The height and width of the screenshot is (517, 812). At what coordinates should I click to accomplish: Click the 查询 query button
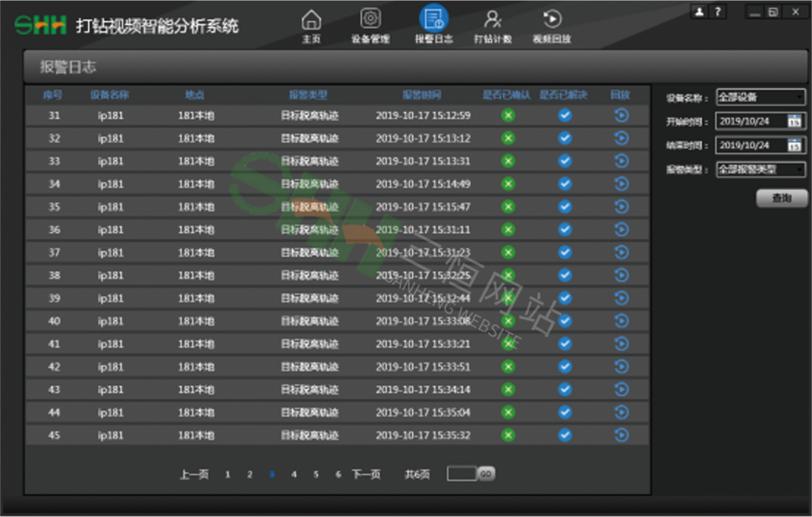click(782, 198)
